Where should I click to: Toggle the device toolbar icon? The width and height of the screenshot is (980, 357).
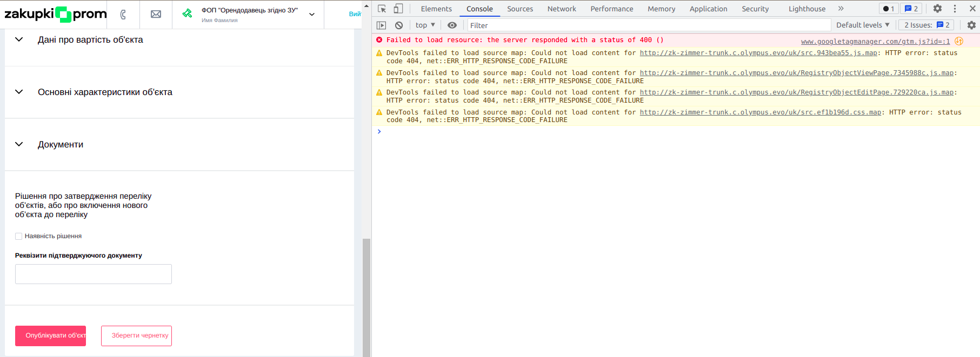[x=398, y=9]
